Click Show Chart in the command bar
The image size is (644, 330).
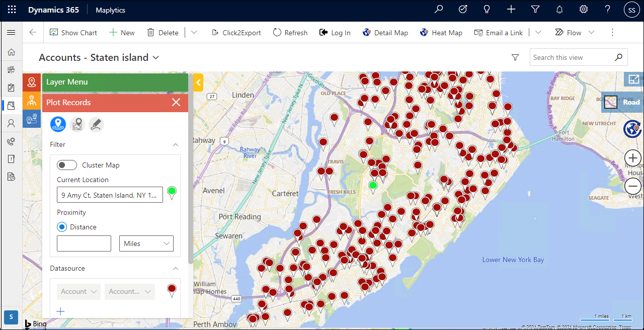[73, 33]
